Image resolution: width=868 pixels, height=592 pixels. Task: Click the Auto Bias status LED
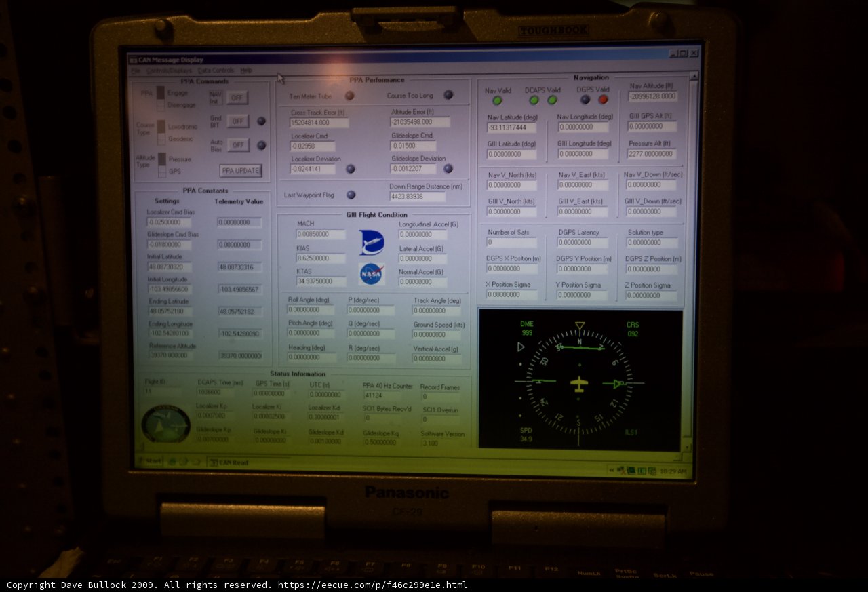coord(262,144)
